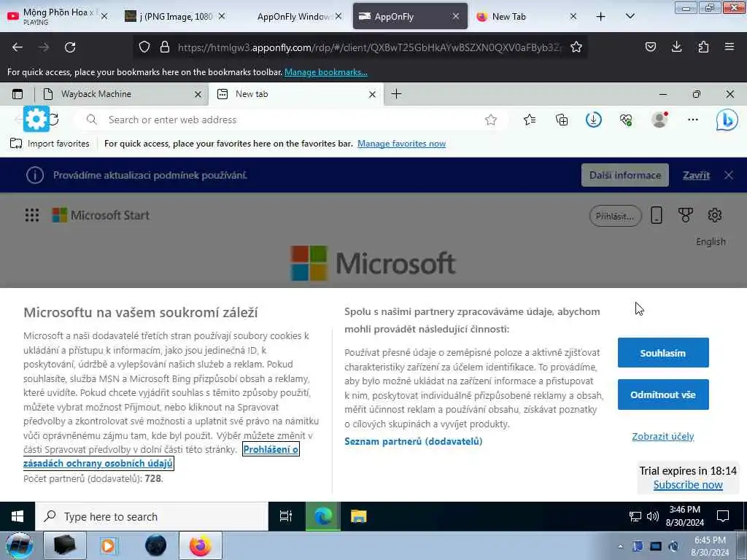Click the Odmítnout vše button
Screen dimensions: 747x560
click(x=663, y=394)
